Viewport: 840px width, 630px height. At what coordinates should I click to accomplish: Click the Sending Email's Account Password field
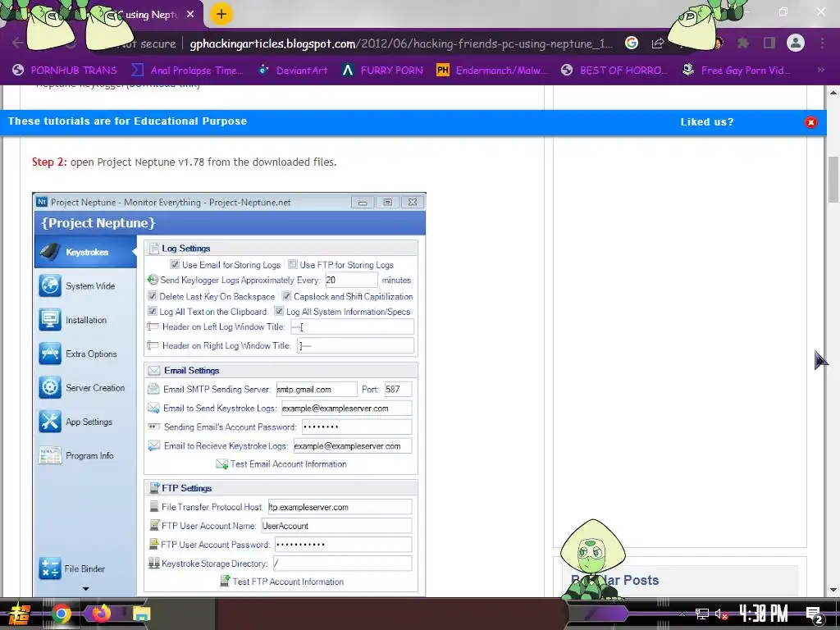pyautogui.click(x=356, y=427)
